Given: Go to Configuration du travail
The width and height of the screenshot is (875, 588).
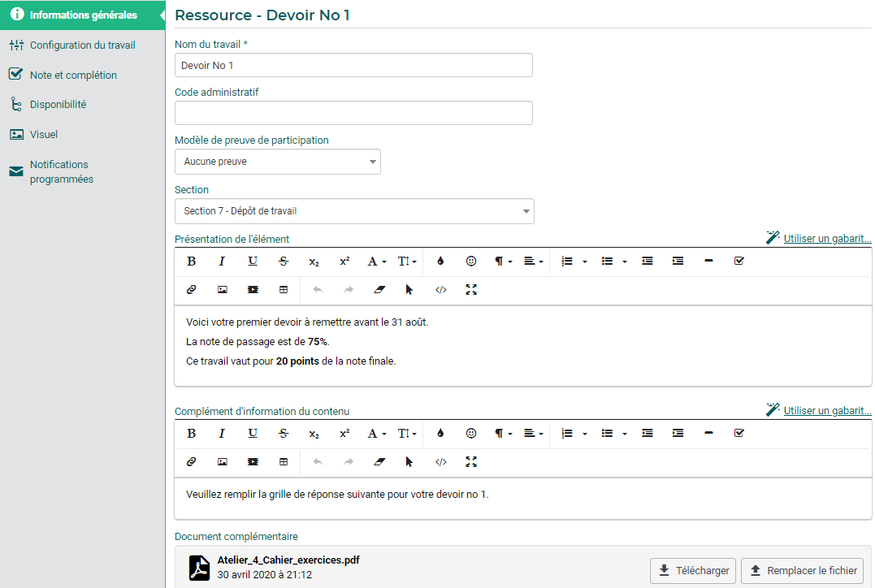Looking at the screenshot, I should click(83, 45).
